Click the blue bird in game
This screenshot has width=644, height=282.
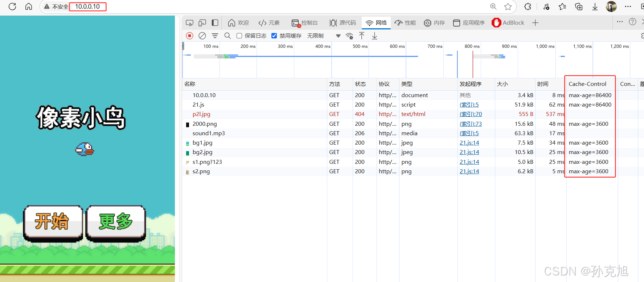tap(85, 149)
